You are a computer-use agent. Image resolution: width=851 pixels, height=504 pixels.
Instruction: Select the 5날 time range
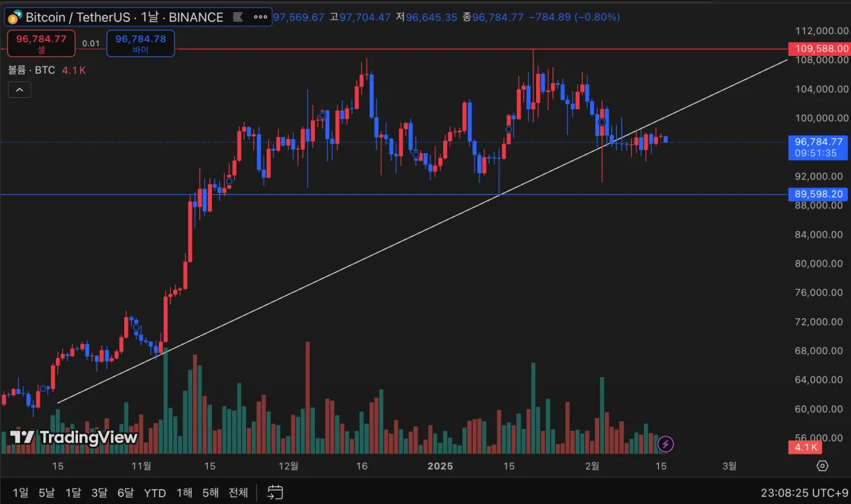[46, 493]
